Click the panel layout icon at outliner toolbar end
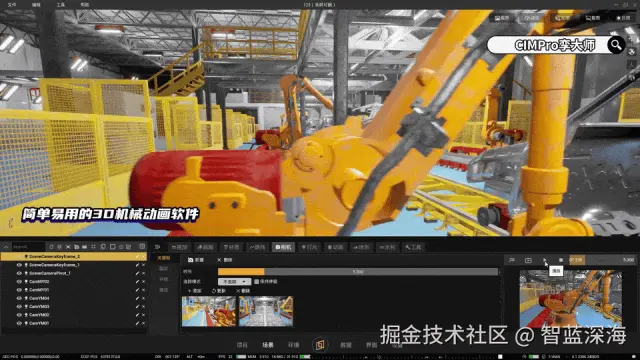This screenshot has width=640, height=360. 142,247
